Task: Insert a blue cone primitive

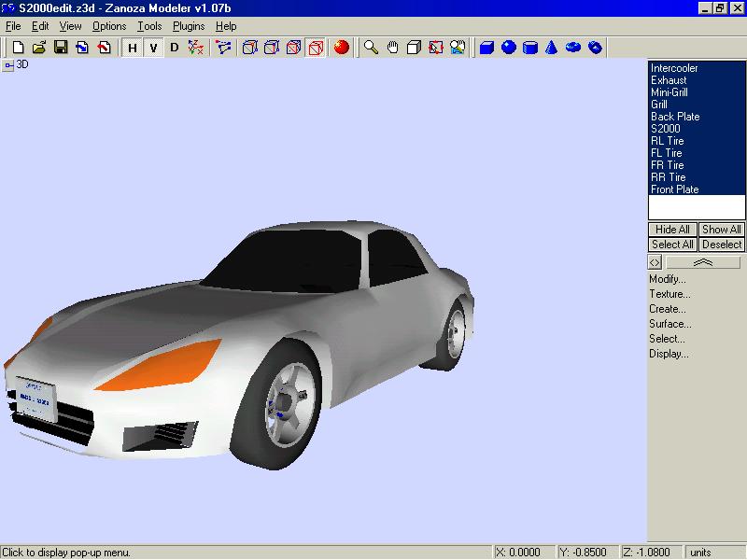Action: [552, 48]
